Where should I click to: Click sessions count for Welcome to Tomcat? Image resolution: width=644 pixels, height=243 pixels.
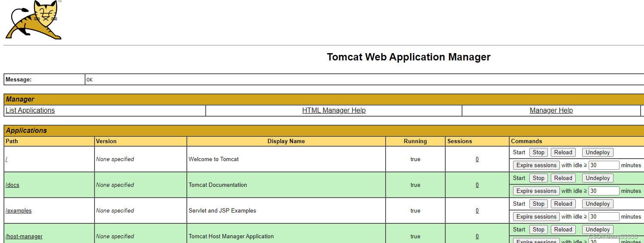pos(477,159)
